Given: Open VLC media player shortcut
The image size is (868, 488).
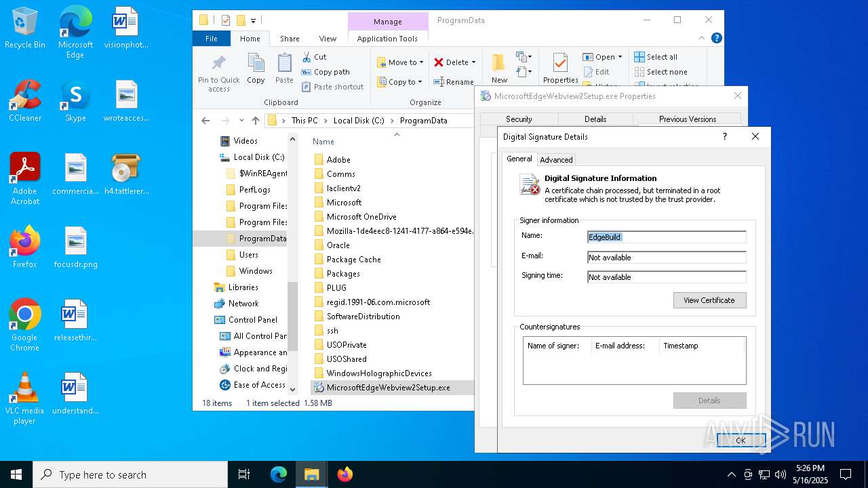Looking at the screenshot, I should (25, 399).
